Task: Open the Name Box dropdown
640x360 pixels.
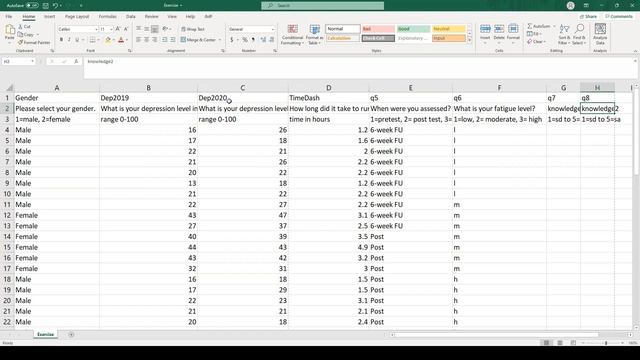Action: point(32,61)
